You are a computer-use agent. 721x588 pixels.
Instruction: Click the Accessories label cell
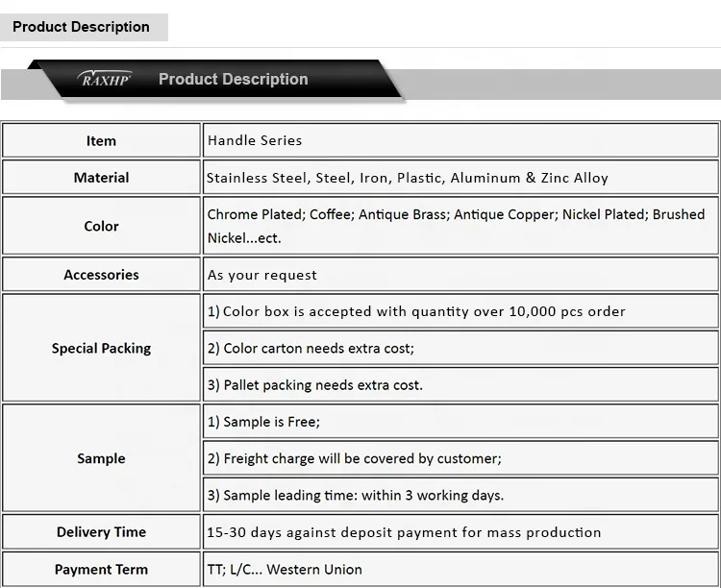pyautogui.click(x=101, y=275)
